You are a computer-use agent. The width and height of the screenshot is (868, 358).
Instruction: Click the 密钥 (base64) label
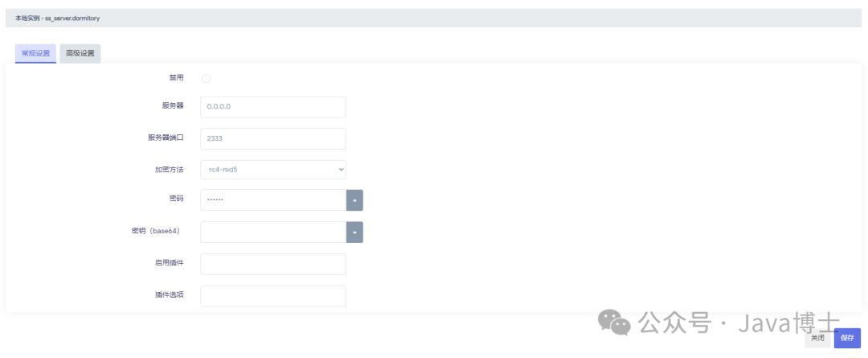(157, 231)
